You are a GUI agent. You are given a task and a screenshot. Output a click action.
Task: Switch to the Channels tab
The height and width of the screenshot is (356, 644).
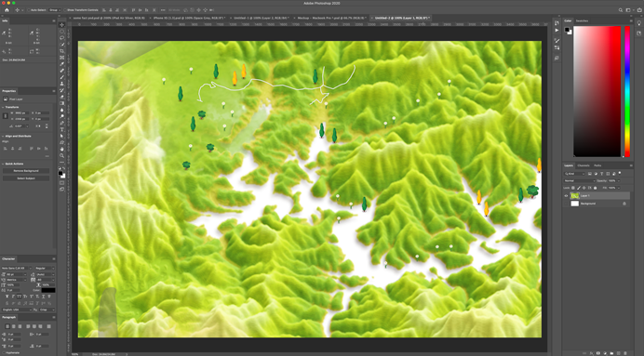coord(584,165)
